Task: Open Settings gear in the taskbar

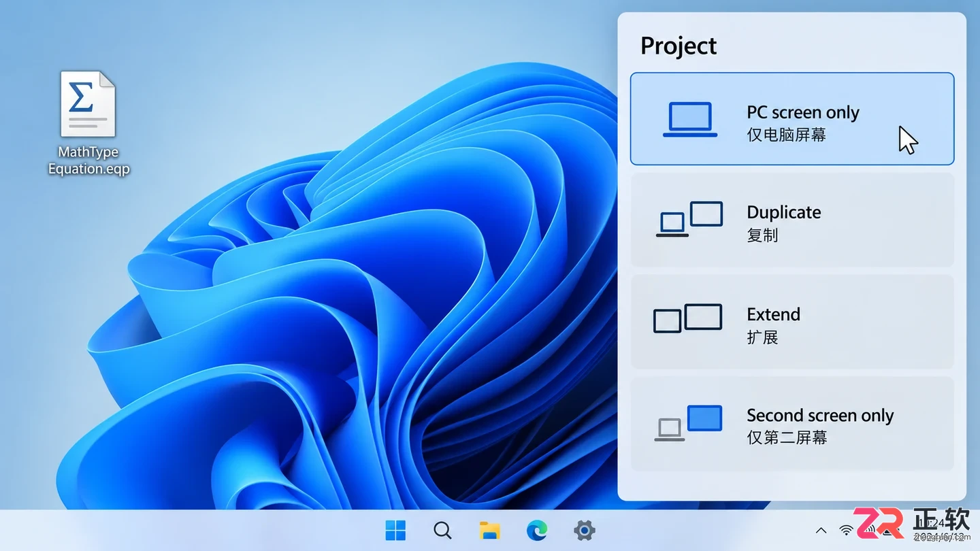Action: click(x=585, y=531)
